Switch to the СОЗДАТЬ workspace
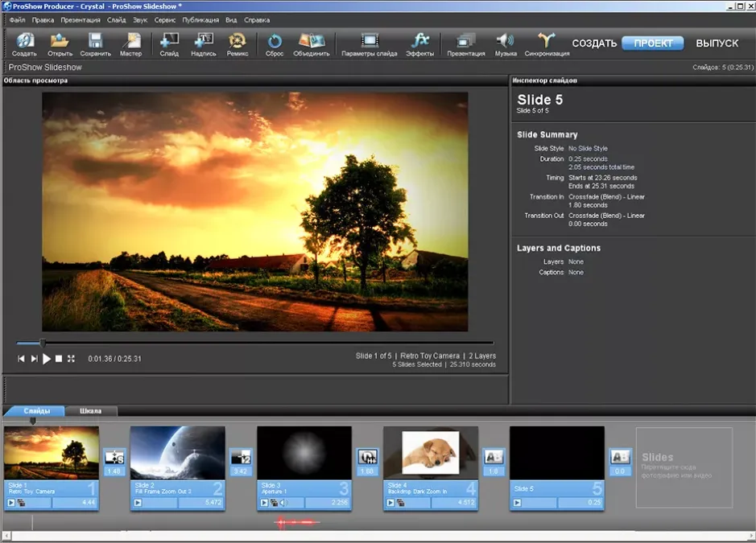The width and height of the screenshot is (756, 543). tap(594, 43)
